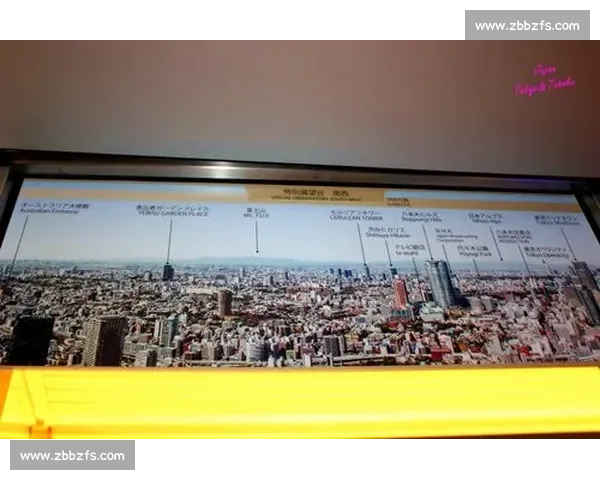Click the tall Roppongi Hills glass tower
This screenshot has width=600, height=480.
441,283
